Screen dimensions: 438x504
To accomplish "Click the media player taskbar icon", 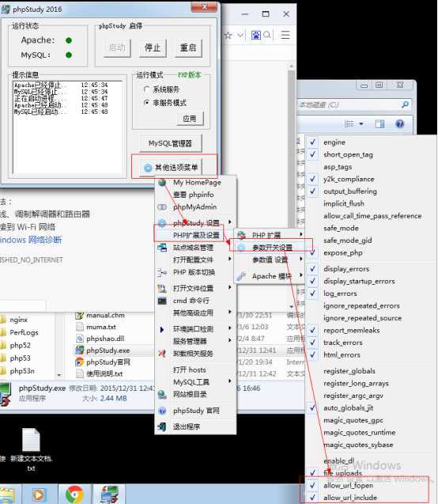I will click(x=40, y=495).
